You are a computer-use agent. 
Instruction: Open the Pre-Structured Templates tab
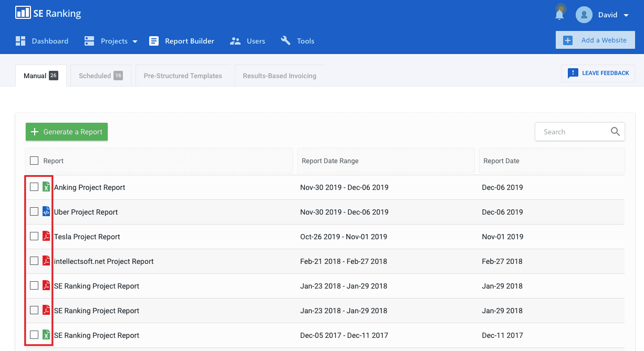(x=183, y=76)
